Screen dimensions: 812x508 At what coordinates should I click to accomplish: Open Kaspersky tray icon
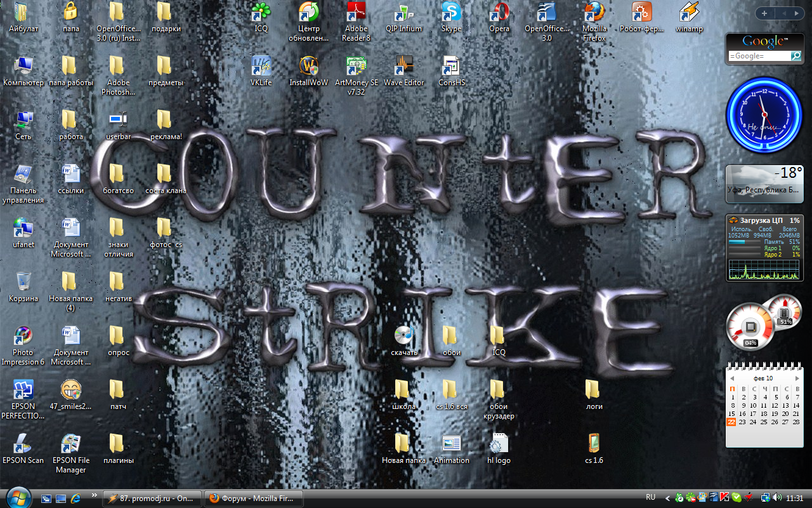tap(724, 497)
